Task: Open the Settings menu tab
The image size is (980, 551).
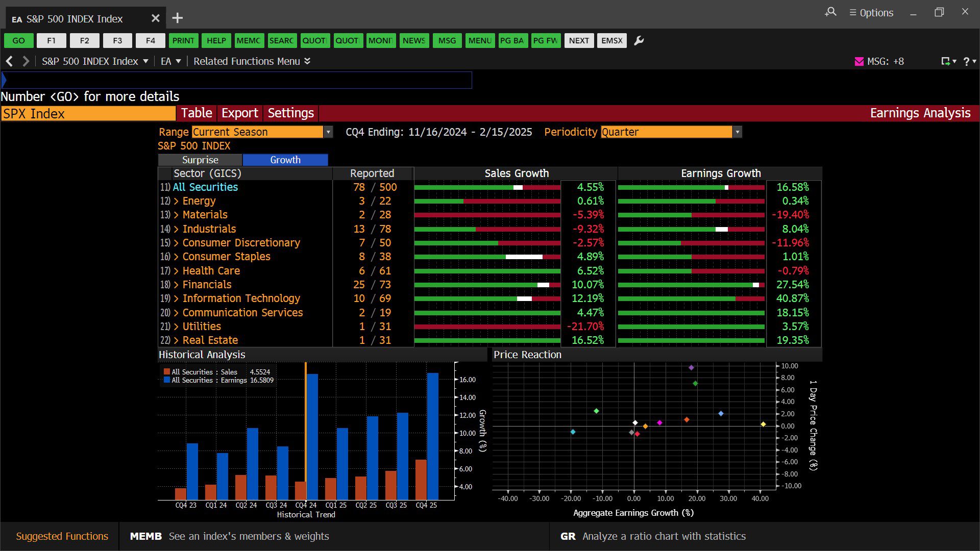Action: [x=290, y=113]
